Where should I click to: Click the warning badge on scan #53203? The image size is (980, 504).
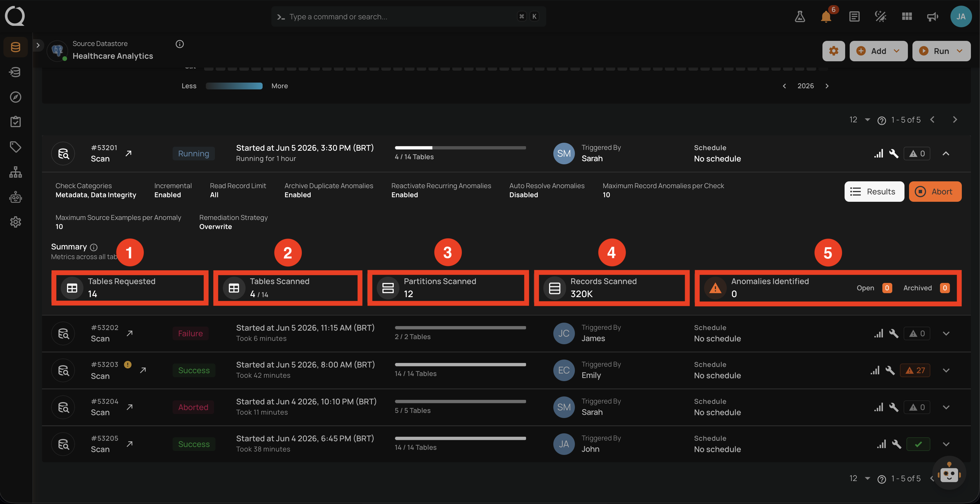(128, 364)
